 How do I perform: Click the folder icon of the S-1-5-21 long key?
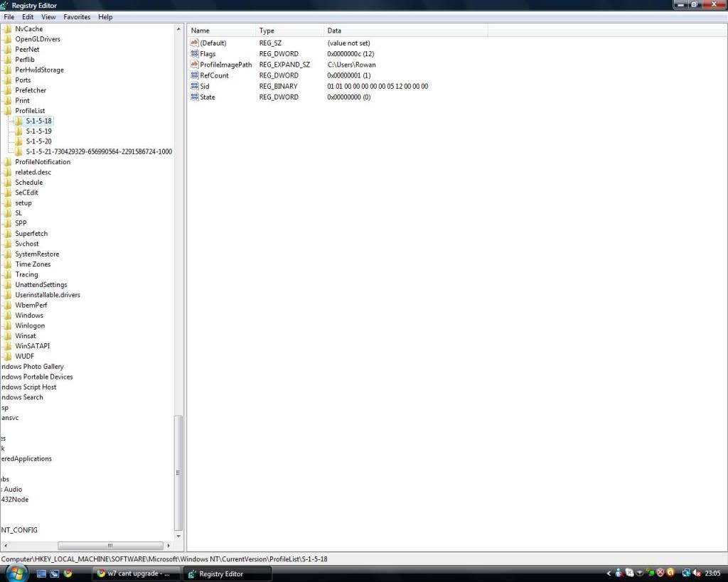18,151
